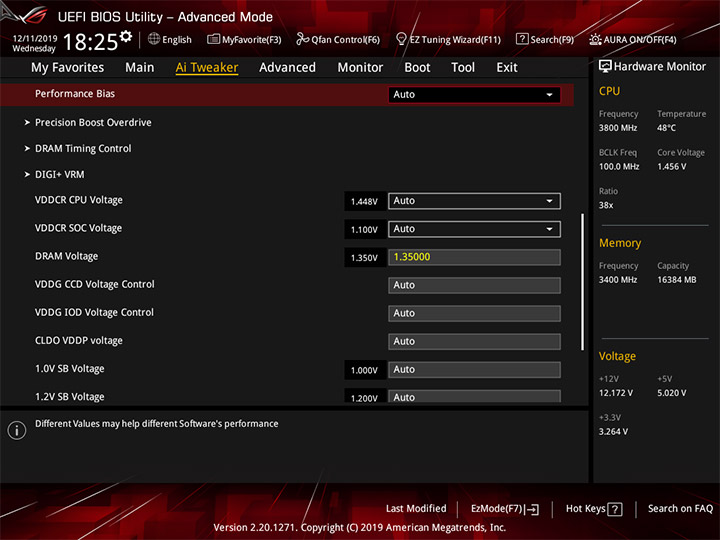The width and height of the screenshot is (720, 540).
Task: Expand Precision Boost Overdrive submenu
Action: click(x=93, y=123)
